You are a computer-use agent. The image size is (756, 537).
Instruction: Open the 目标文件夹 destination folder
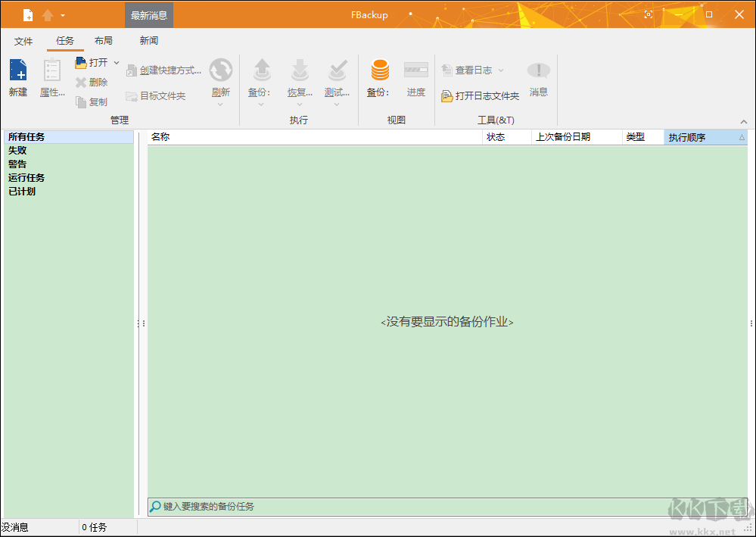click(x=156, y=96)
